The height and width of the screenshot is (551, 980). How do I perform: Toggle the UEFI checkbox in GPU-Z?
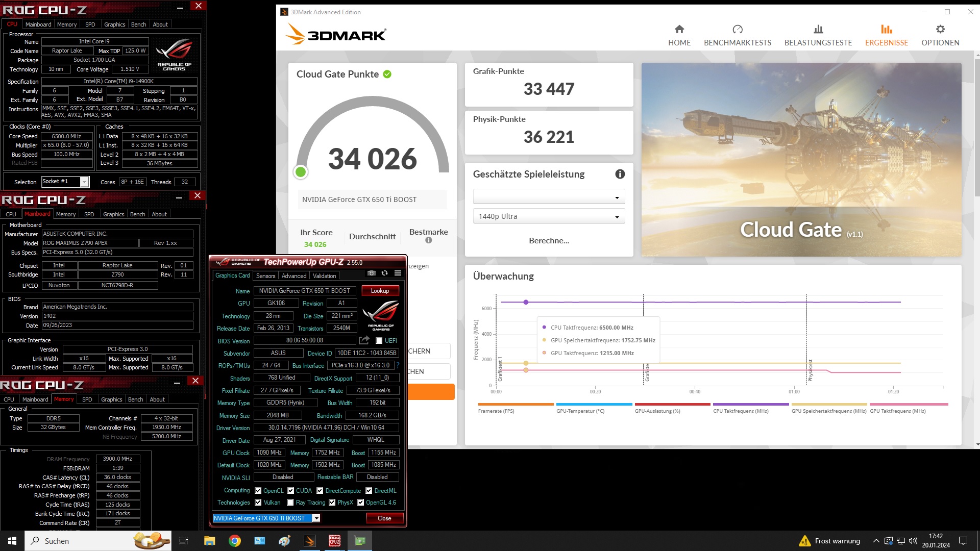pos(379,341)
